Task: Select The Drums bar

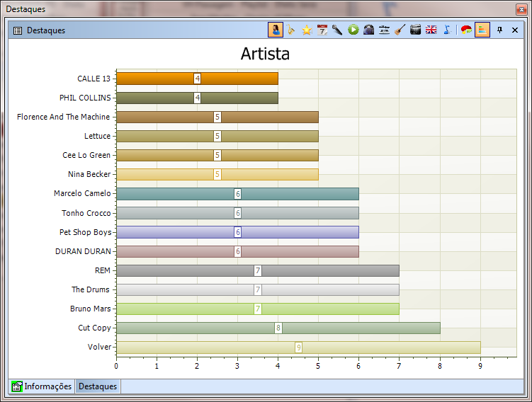Action: [x=258, y=289]
